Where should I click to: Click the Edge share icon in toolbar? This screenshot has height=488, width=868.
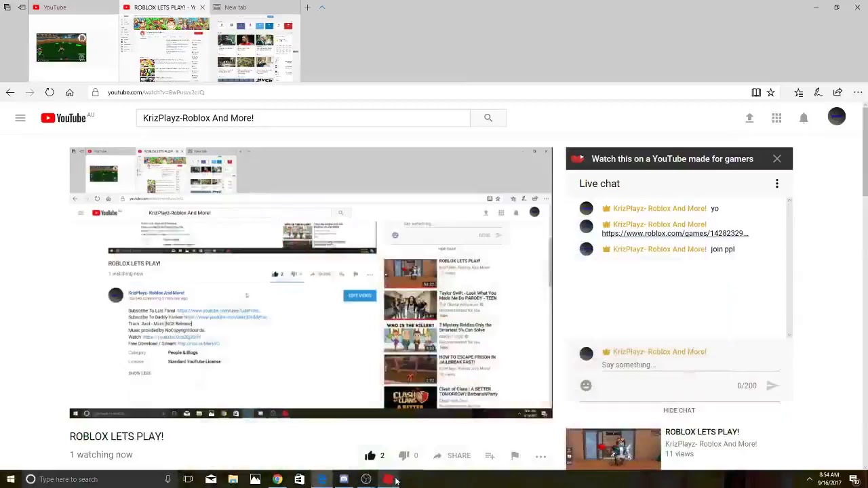pos(838,92)
